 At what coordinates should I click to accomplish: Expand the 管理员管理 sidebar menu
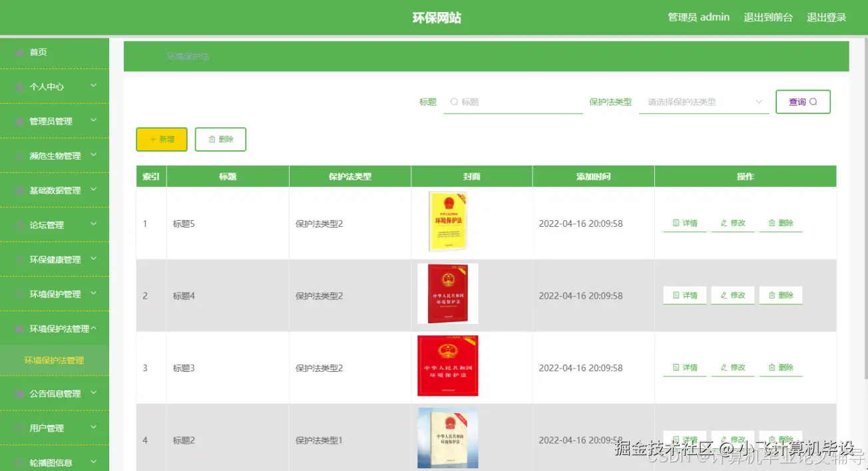pyautogui.click(x=55, y=121)
